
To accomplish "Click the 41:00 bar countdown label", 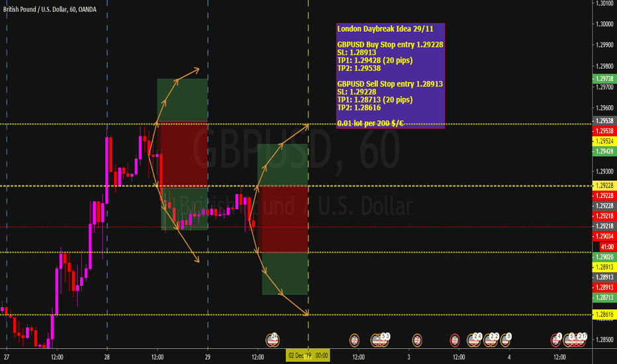I will click(604, 246).
